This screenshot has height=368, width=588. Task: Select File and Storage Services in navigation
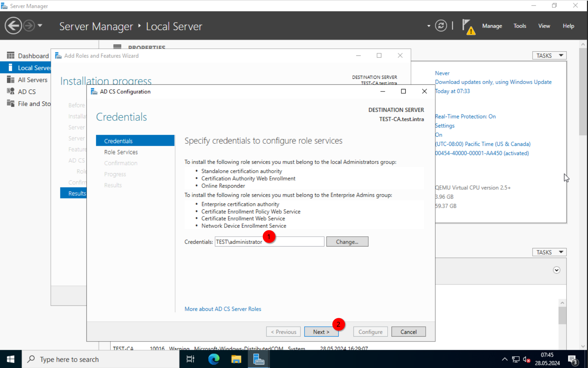[34, 104]
